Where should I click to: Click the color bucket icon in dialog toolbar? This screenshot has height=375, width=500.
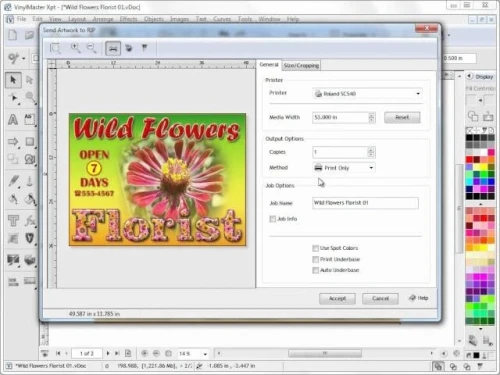tap(129, 48)
